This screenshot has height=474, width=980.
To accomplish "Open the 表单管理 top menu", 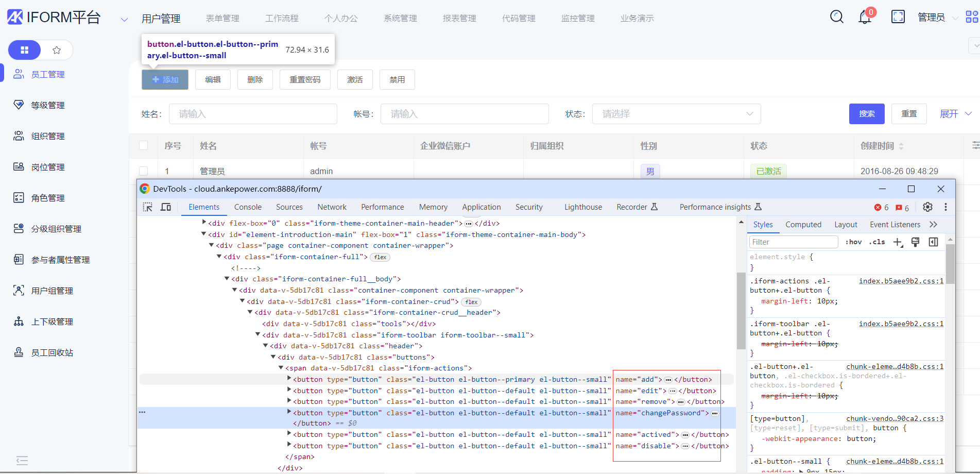I will (x=222, y=19).
